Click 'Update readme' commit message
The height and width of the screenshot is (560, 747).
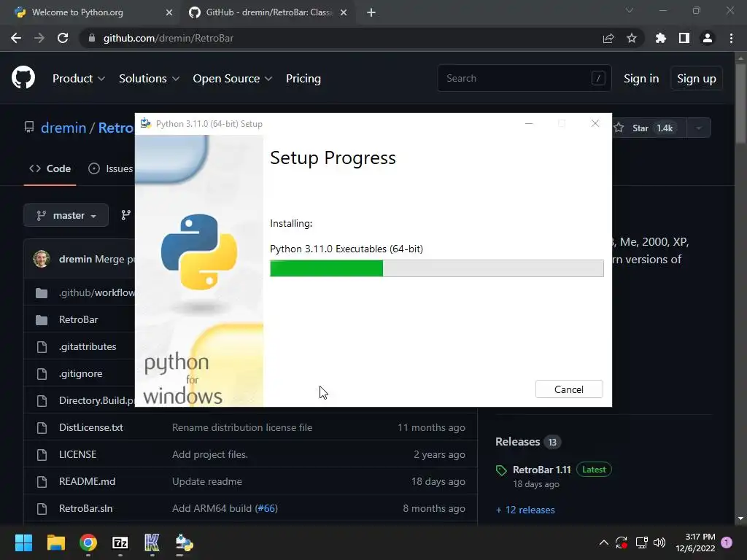click(x=206, y=481)
